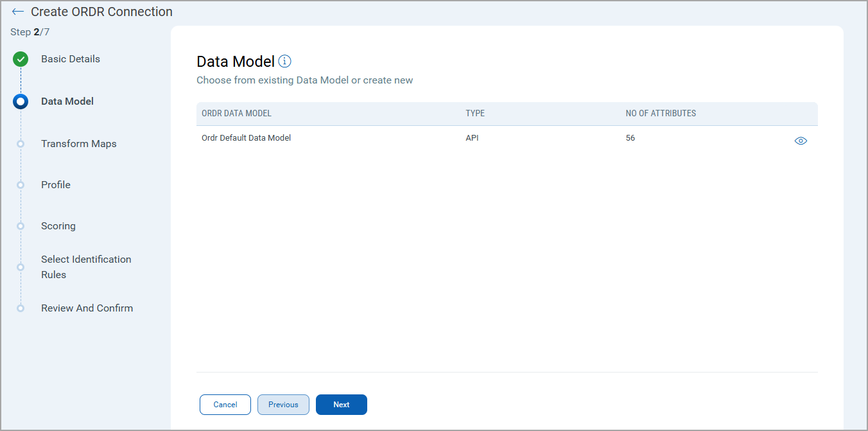Click the active Data Model step circle
Screen dimensions: 868x431
tap(21, 101)
